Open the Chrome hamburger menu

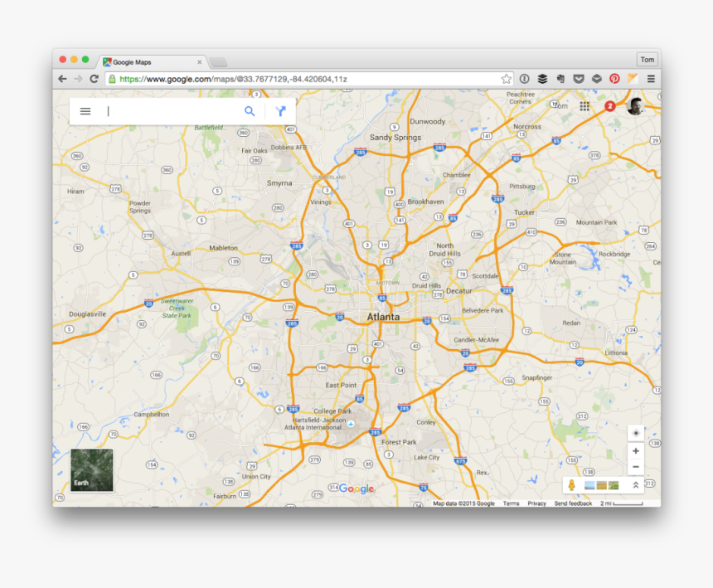click(651, 79)
